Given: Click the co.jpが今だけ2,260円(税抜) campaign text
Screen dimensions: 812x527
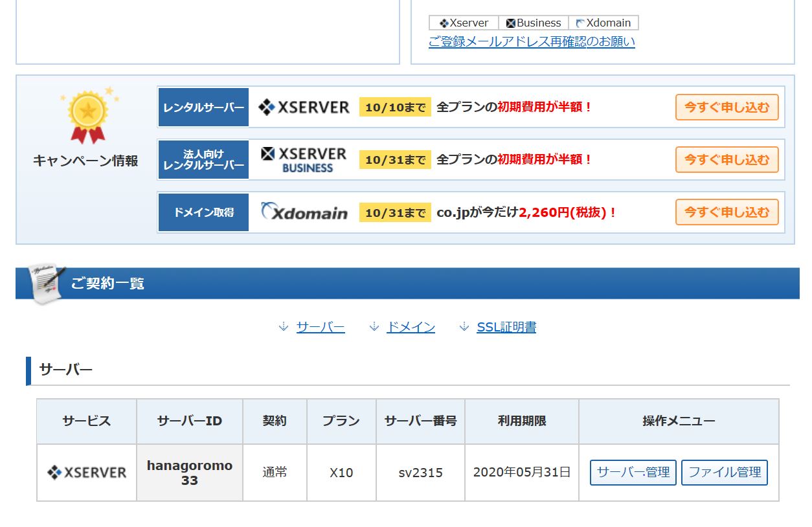Looking at the screenshot, I should tap(527, 212).
